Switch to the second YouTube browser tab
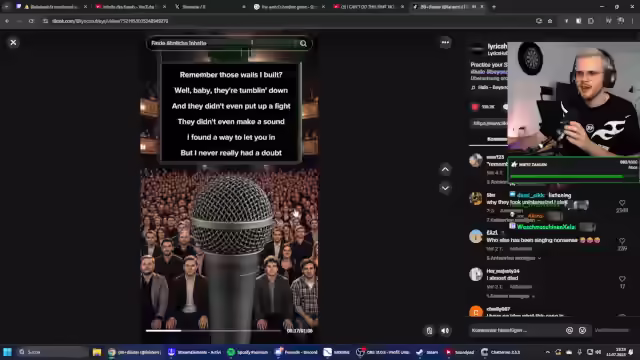Image resolution: width=640 pixels, height=360 pixels. coord(130,7)
